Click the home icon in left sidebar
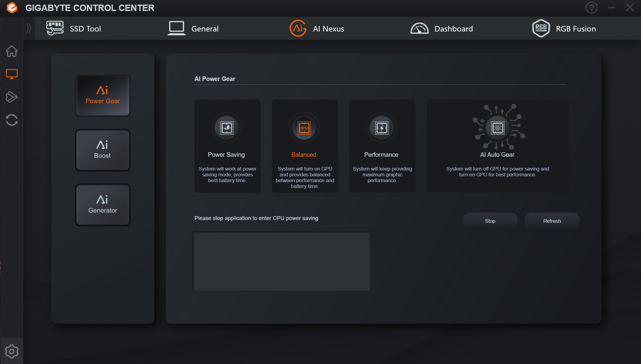 12,51
